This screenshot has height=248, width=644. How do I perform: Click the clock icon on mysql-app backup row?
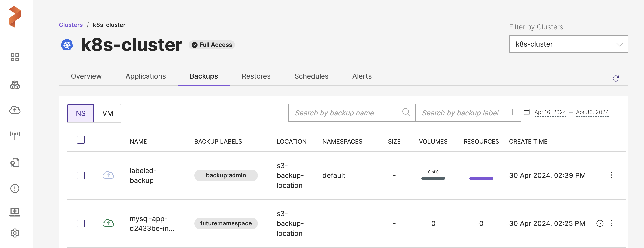pyautogui.click(x=600, y=223)
